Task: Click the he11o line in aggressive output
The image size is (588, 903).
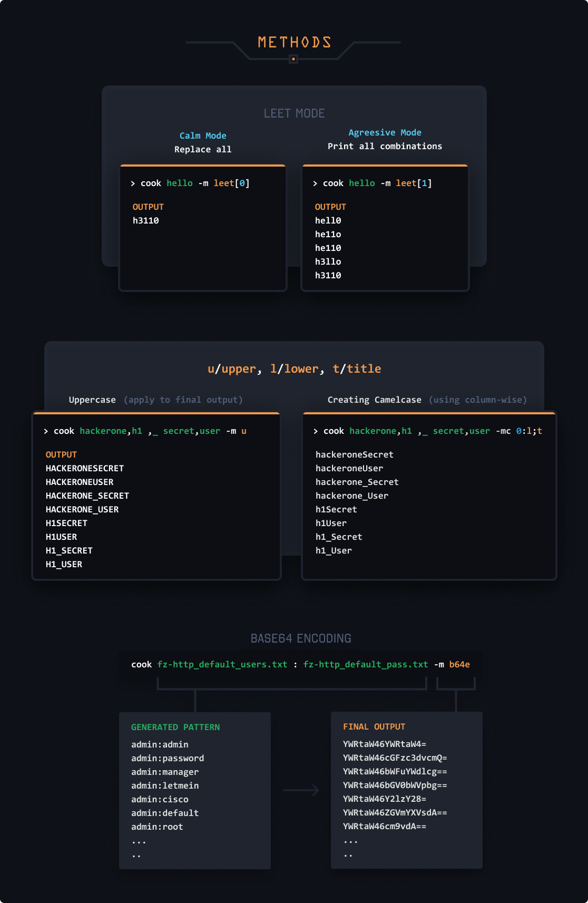Action: click(x=328, y=234)
